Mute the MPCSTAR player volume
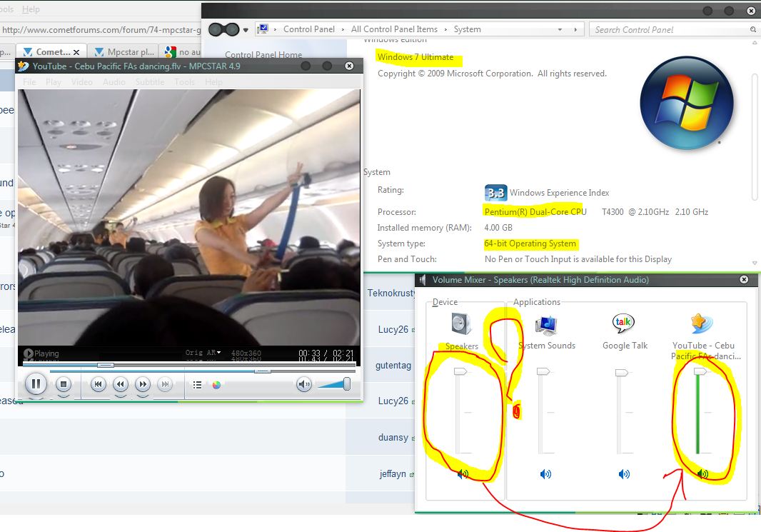 point(304,385)
